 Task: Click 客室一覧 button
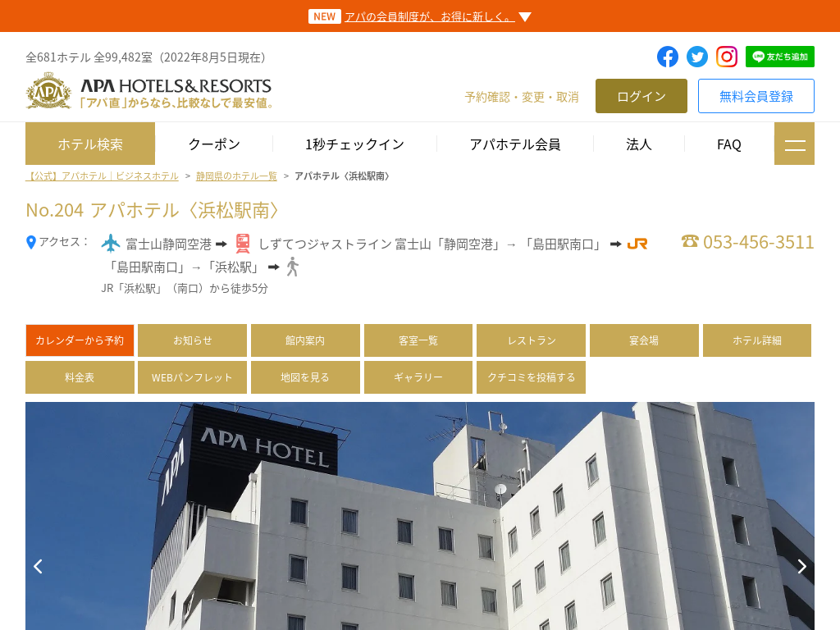pyautogui.click(x=418, y=340)
